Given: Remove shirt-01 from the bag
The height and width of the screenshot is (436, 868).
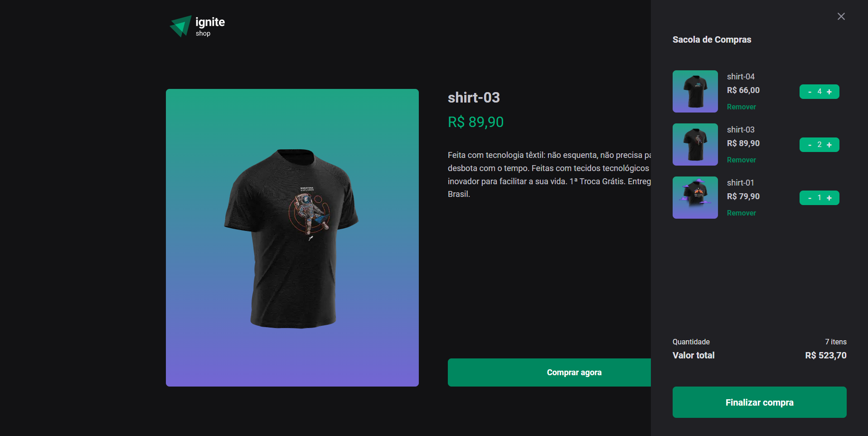Looking at the screenshot, I should [741, 213].
